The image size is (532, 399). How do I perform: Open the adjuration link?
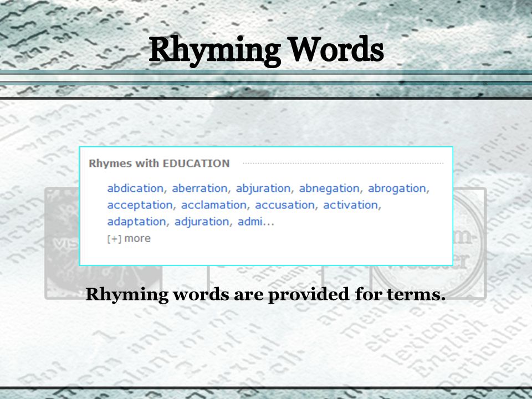tap(202, 222)
